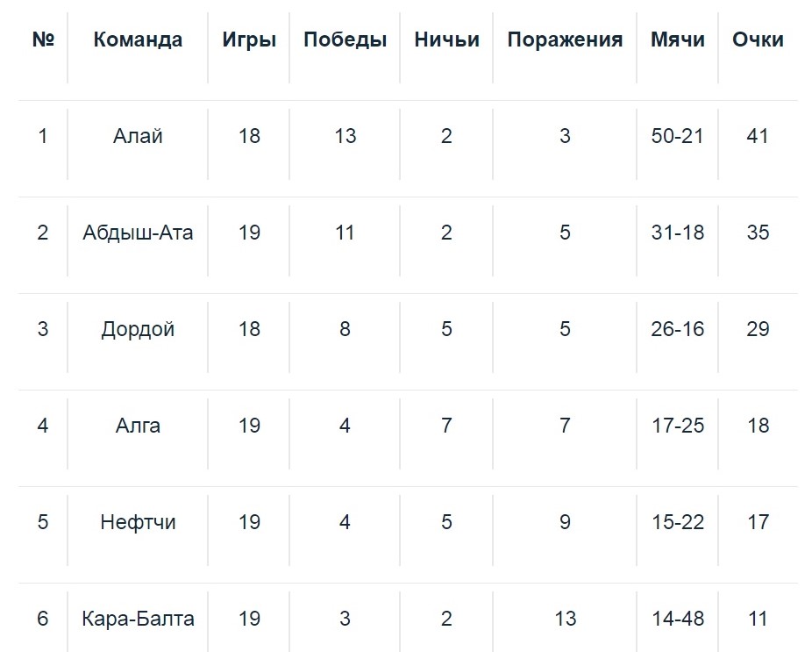Select Алга's goals cell 17-25
The height and width of the screenshot is (652, 812).
coord(678,426)
